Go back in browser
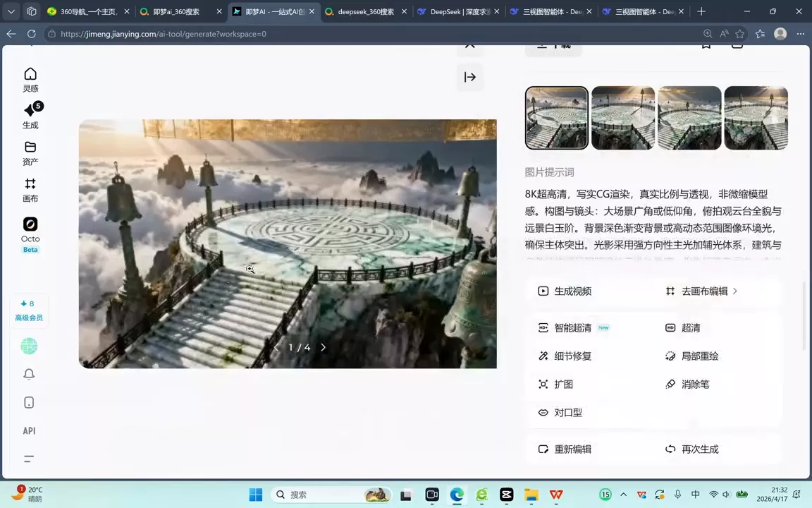 click(x=11, y=34)
